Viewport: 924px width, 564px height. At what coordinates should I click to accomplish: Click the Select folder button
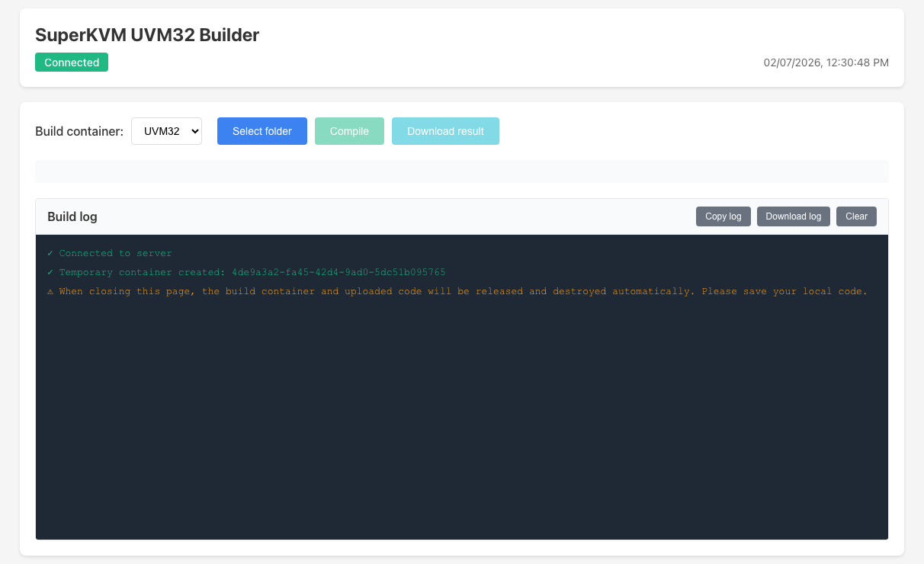tap(261, 131)
